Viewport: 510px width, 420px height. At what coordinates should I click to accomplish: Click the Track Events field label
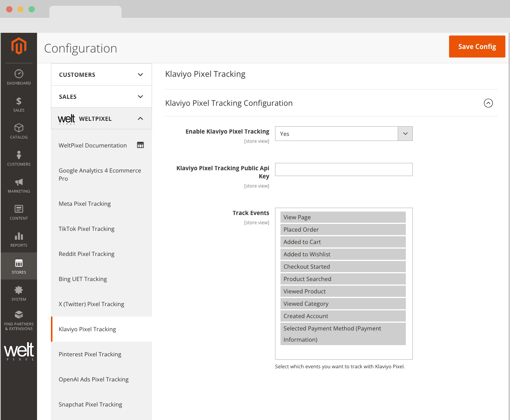[251, 213]
